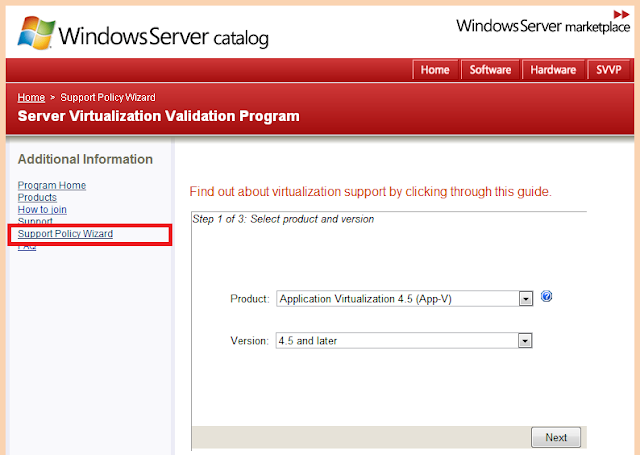640x455 pixels.
Task: Click the Step 1 of 3 text
Action: (x=283, y=219)
